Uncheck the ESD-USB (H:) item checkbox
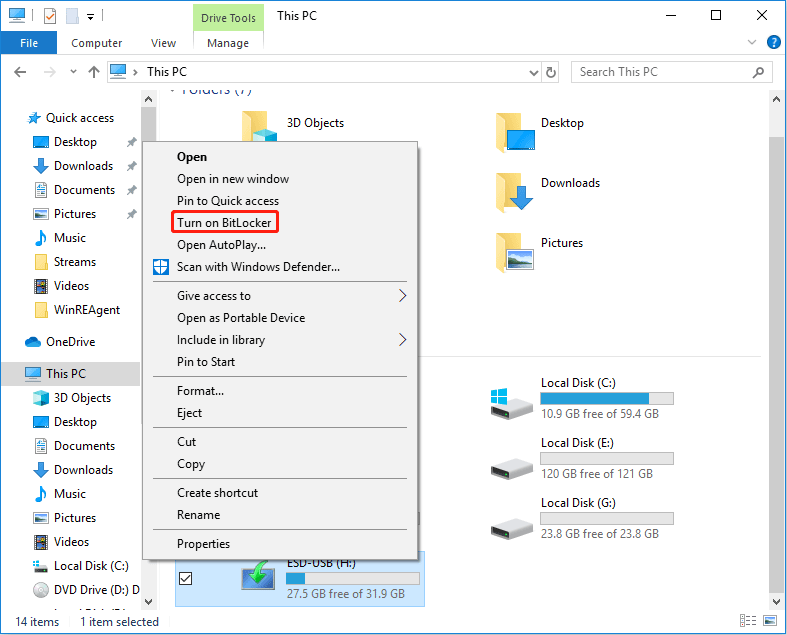The image size is (787, 635). pyautogui.click(x=185, y=579)
